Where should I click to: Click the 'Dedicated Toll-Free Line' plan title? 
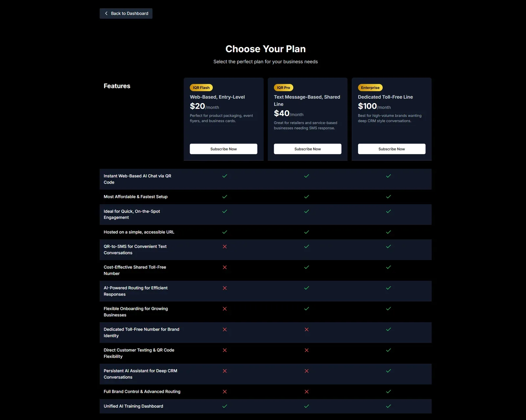click(385, 97)
